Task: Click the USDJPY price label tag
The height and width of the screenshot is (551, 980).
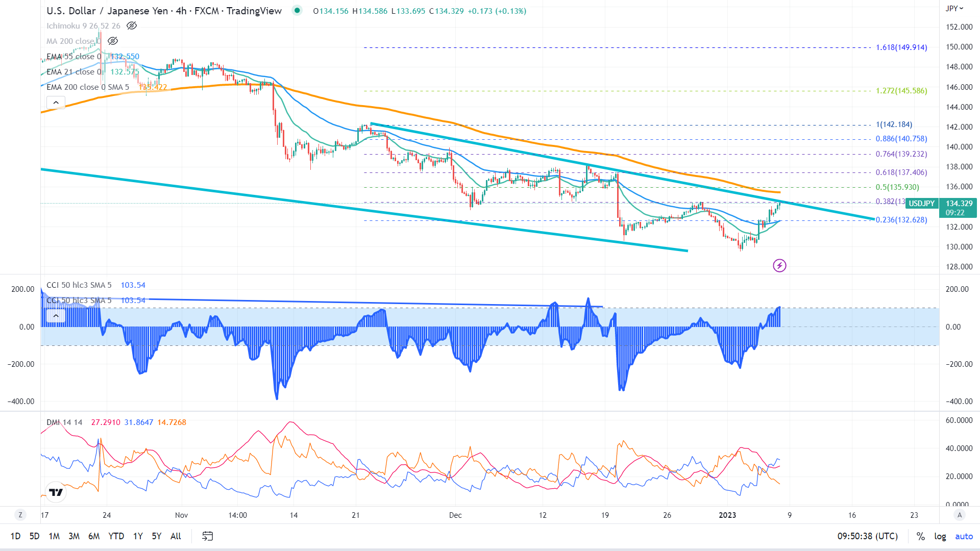Action: 921,203
